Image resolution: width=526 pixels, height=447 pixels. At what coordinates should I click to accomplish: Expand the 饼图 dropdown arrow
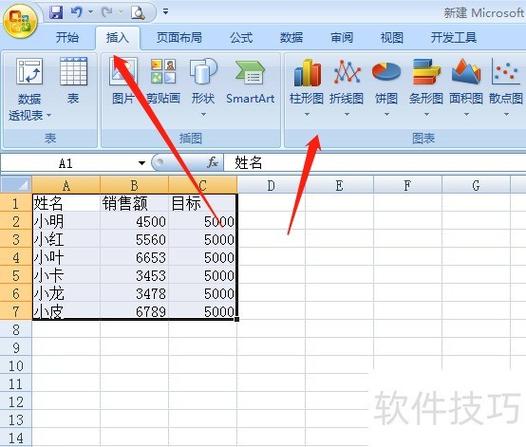point(386,115)
